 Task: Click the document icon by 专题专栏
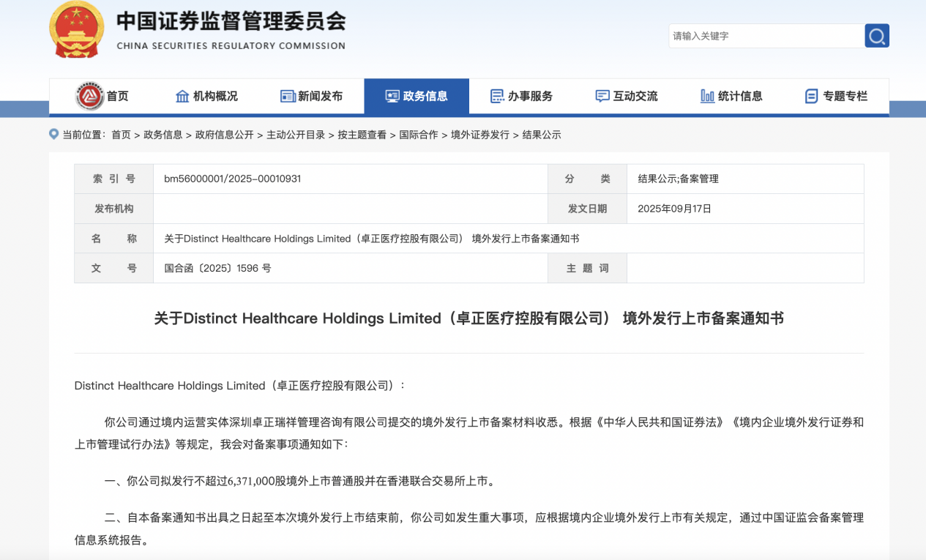[x=811, y=97]
